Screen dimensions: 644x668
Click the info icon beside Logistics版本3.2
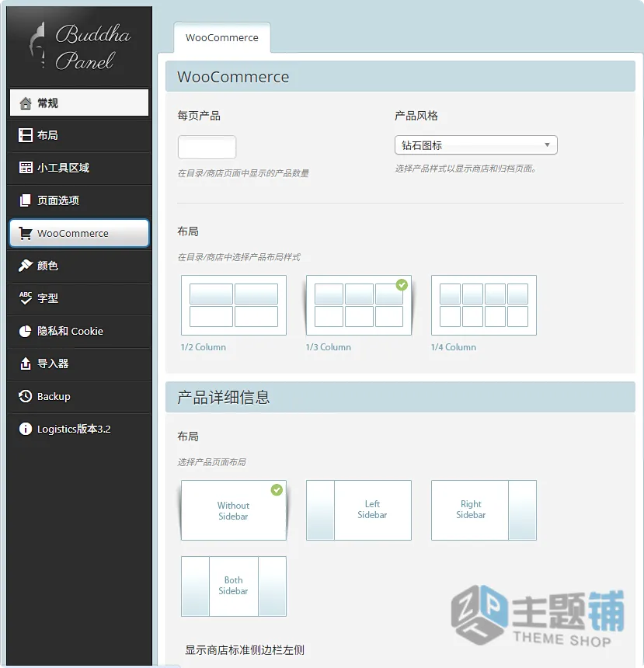click(26, 429)
